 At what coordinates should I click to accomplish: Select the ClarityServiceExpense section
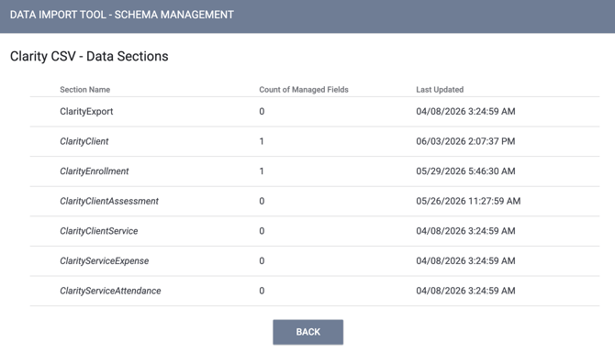pyautogui.click(x=105, y=261)
